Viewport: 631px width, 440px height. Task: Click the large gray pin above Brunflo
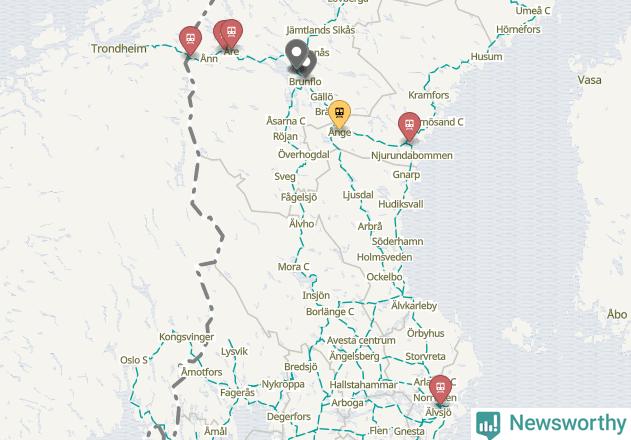(x=297, y=54)
